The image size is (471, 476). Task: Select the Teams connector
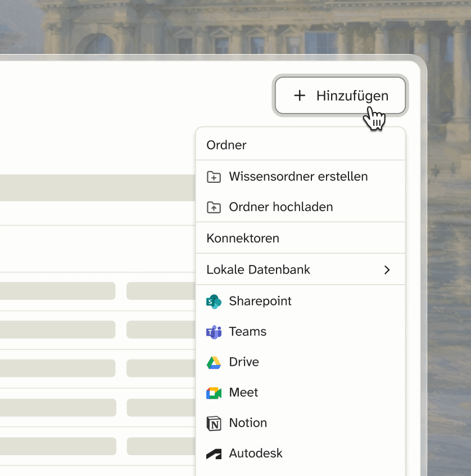click(300, 331)
